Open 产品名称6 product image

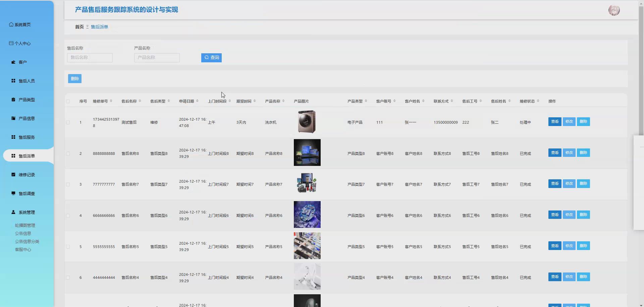pos(307,214)
